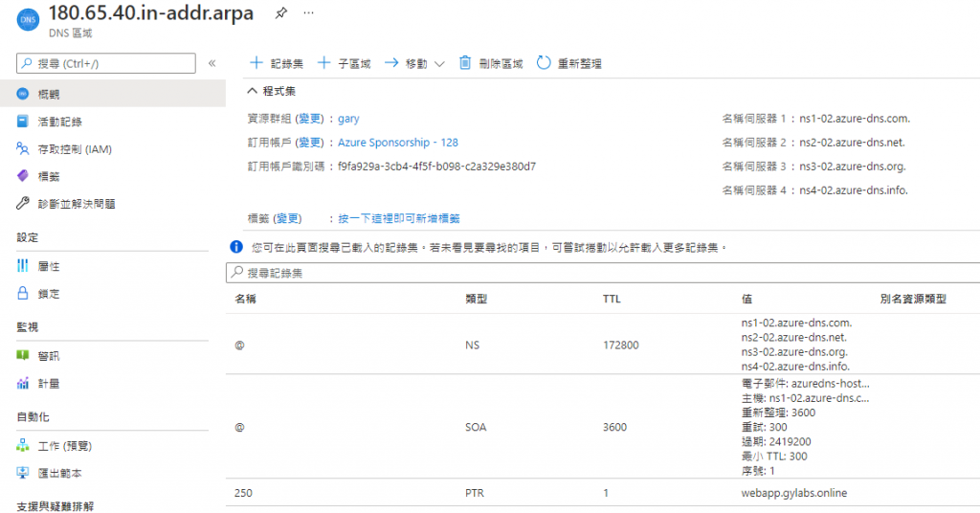Click the add tags link

tap(399, 219)
